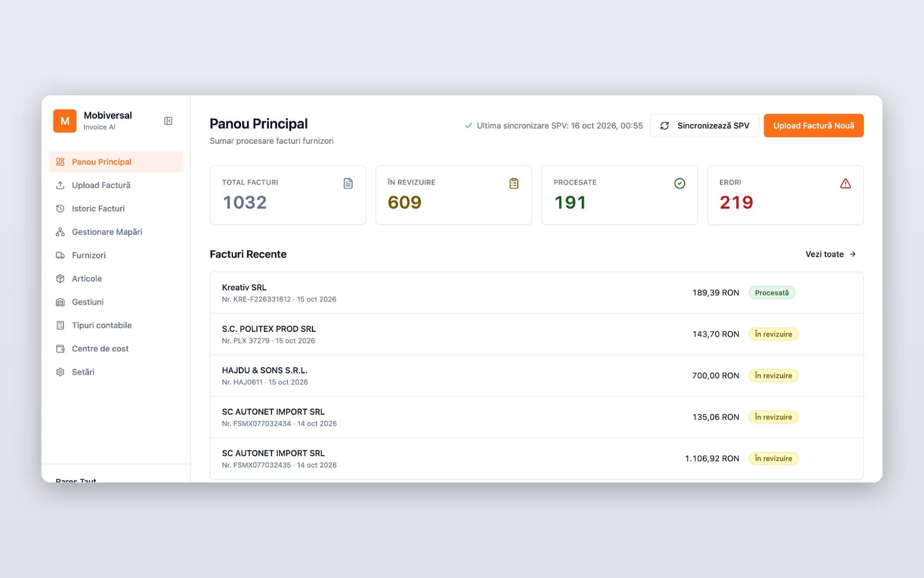Image resolution: width=924 pixels, height=578 pixels.
Task: Collapse the sidebar with the panel icon
Action: coord(168,121)
